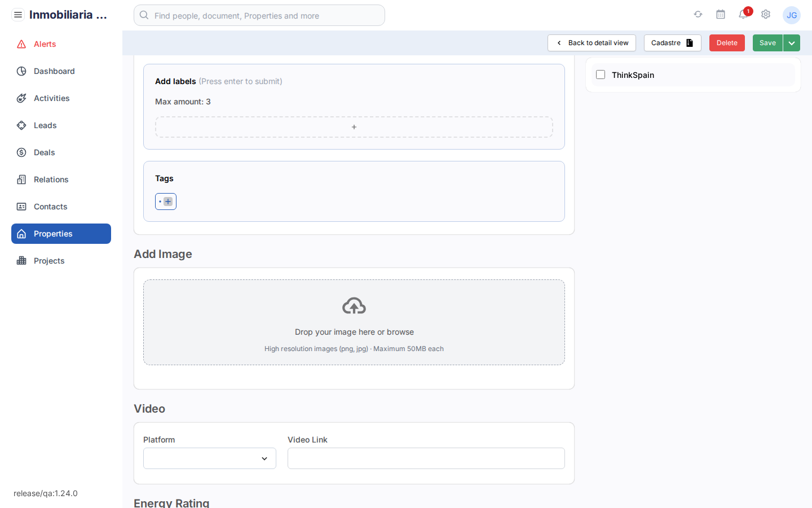Focus the Video Link input field

[426, 458]
